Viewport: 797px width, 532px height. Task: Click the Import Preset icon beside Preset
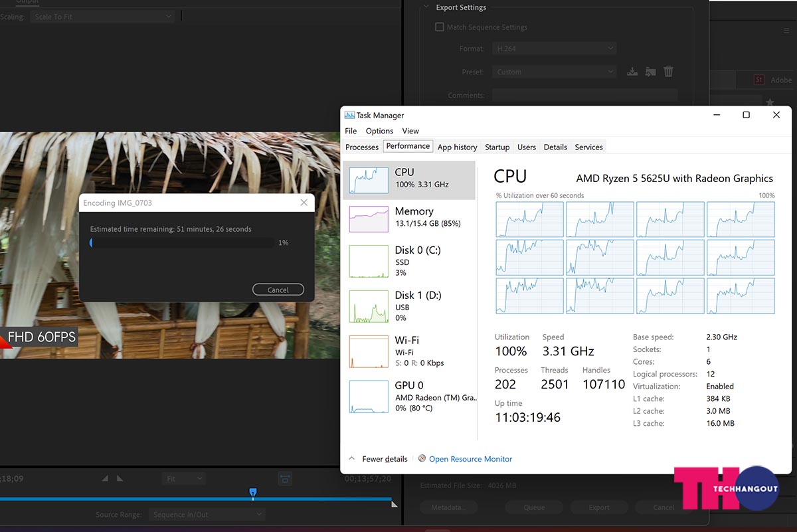point(650,72)
